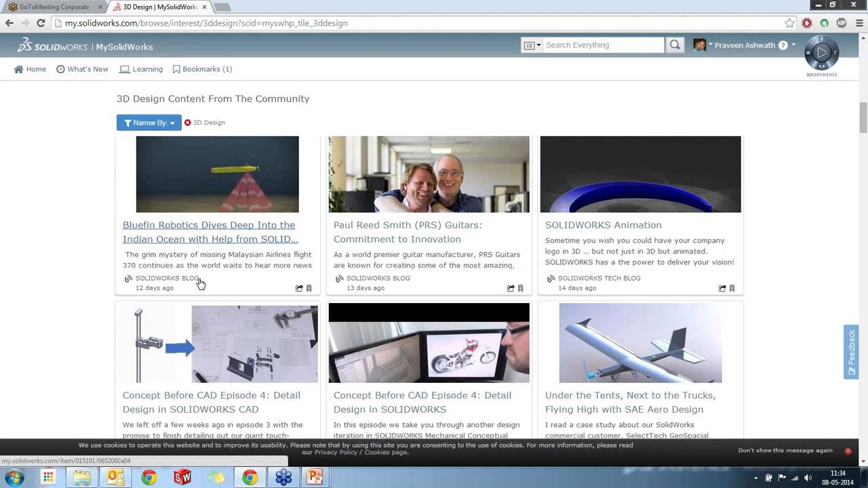Screen dimensions: 868x488
Task: Click the blue flower taskbar icon
Action: click(x=283, y=477)
